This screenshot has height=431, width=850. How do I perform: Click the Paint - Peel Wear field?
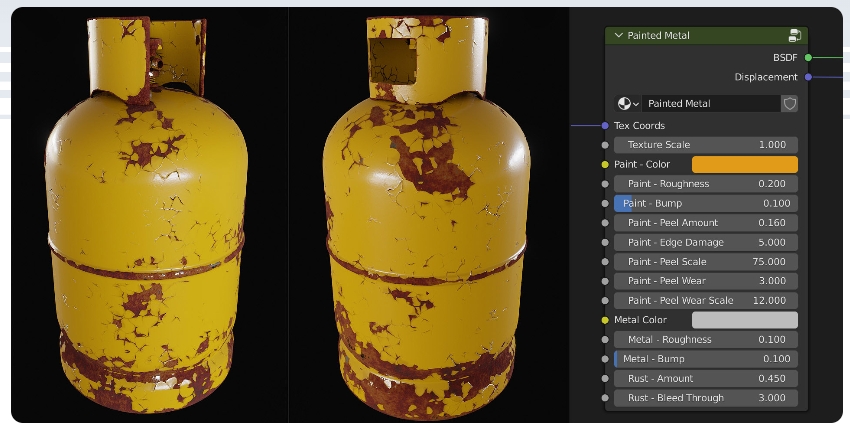coord(706,281)
